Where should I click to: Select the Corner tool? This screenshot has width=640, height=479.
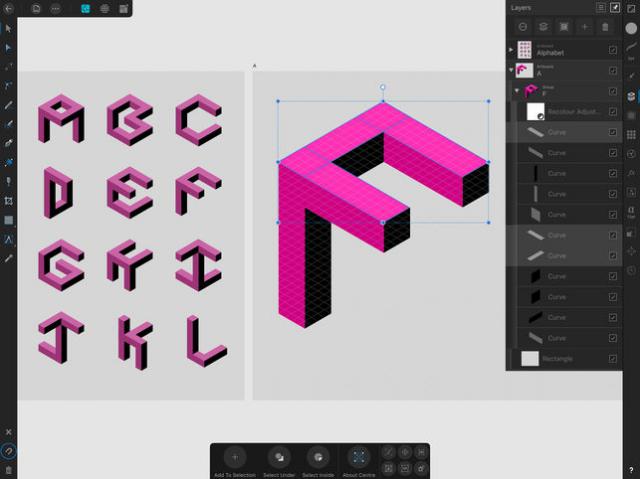[8, 67]
